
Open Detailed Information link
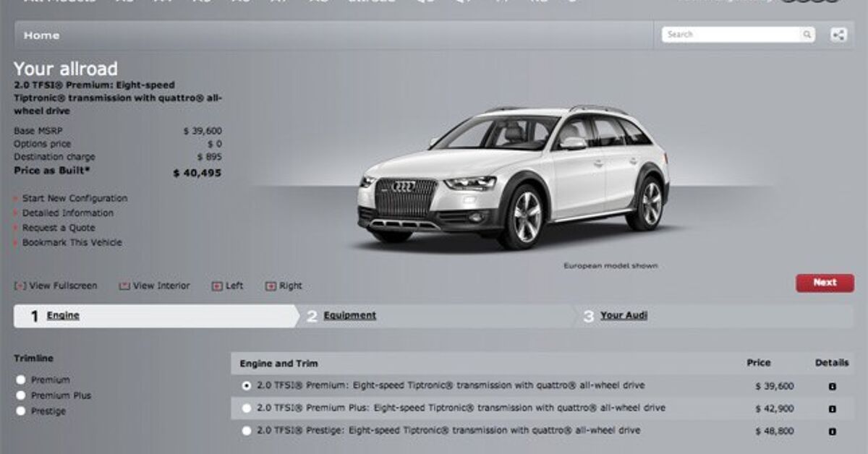pyautogui.click(x=68, y=213)
